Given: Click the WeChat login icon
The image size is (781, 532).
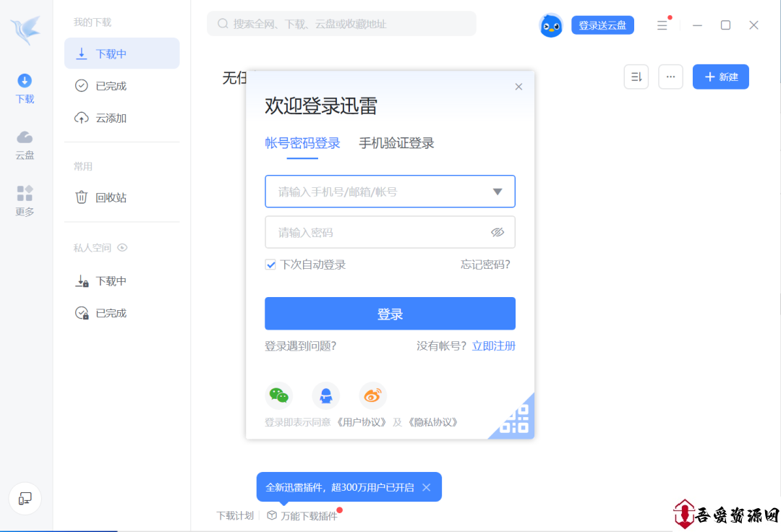Looking at the screenshot, I should 278,395.
